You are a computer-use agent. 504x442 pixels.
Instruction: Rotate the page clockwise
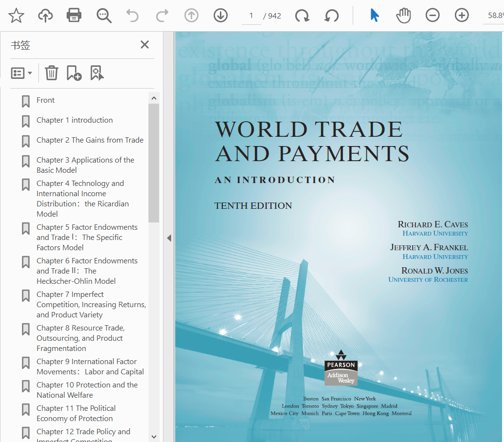coord(302,16)
